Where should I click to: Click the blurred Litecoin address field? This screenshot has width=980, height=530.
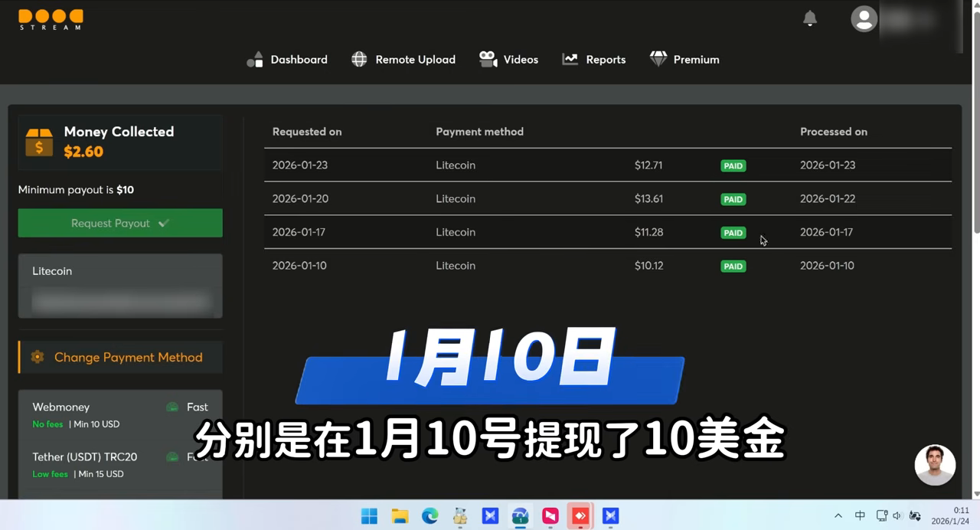(x=120, y=302)
